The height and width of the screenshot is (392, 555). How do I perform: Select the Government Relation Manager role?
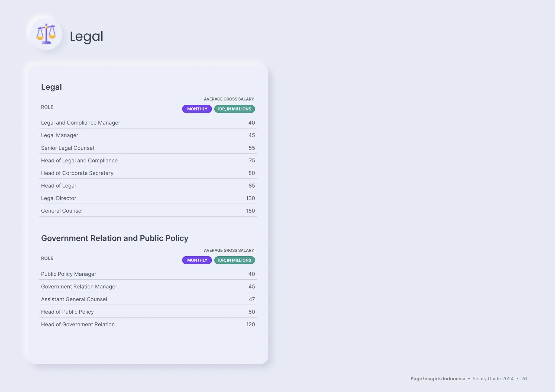point(79,287)
